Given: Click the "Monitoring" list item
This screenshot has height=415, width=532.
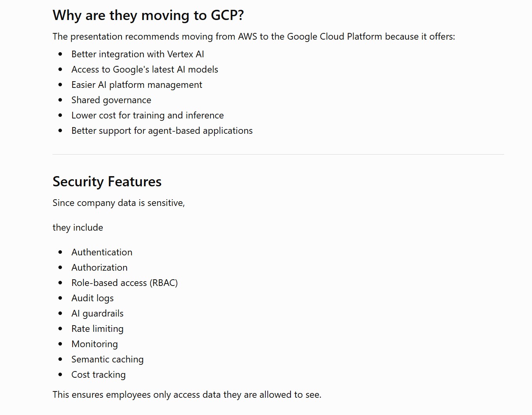Looking at the screenshot, I should pos(94,344).
